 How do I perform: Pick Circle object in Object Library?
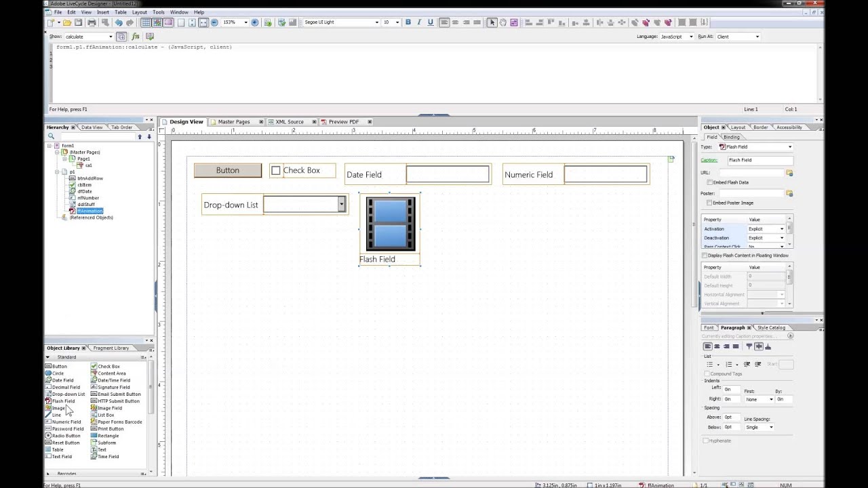tap(54, 373)
